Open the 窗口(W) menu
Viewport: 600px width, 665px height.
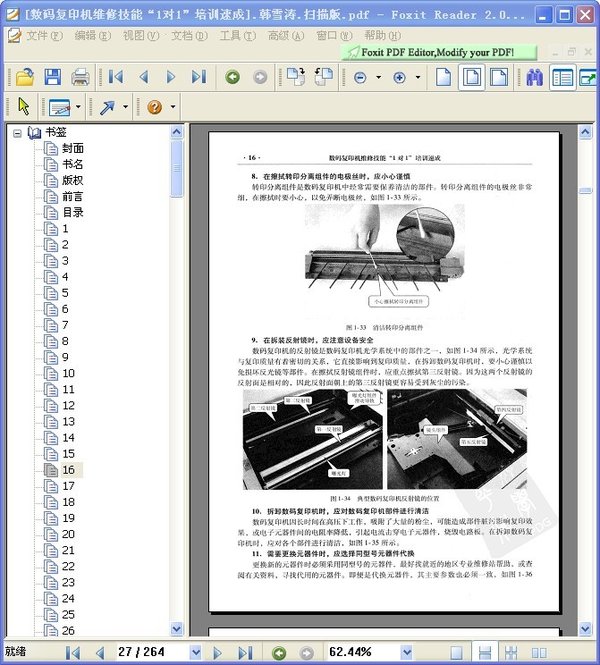tap(334, 36)
